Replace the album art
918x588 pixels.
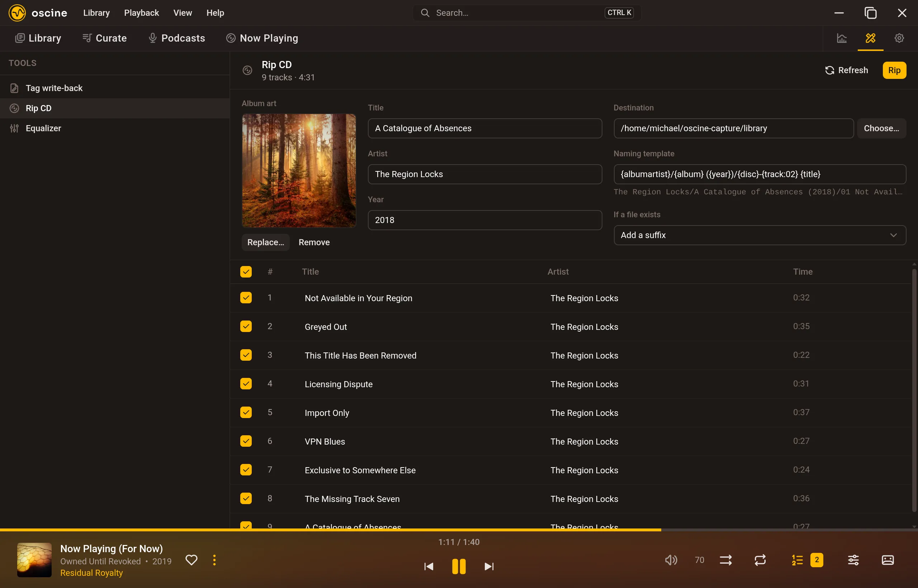pyautogui.click(x=265, y=242)
